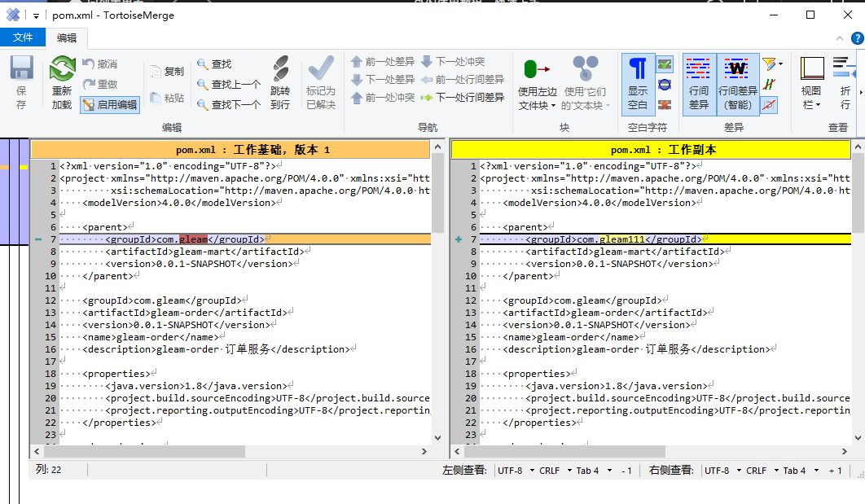
Task: Click left pane header 工作基础，版本 1
Action: pyautogui.click(x=231, y=150)
